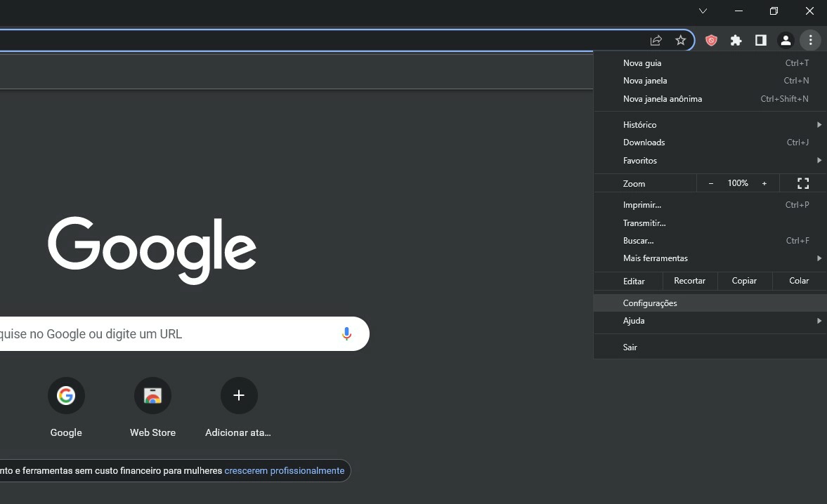Image resolution: width=827 pixels, height=504 pixels.
Task: Choose Buscar... in the menu
Action: pyautogui.click(x=710, y=241)
